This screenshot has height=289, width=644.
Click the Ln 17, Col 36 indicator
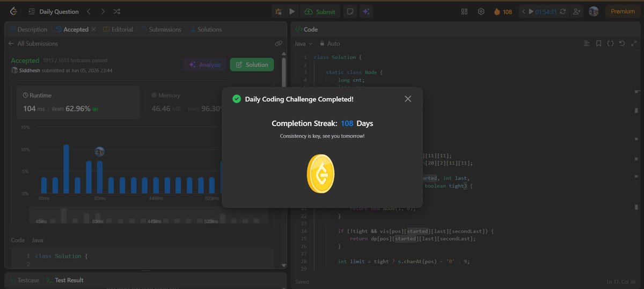click(621, 281)
